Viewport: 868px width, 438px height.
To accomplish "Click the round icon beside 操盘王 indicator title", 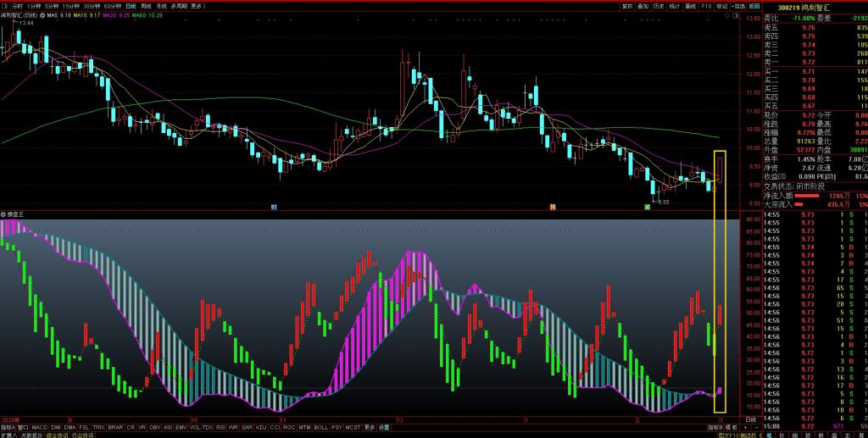I will [x=4, y=214].
